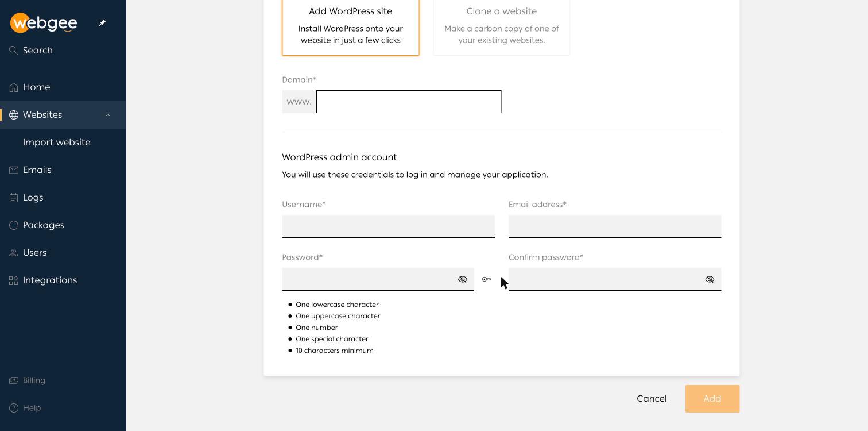Open the Emails section

pyautogui.click(x=63, y=170)
